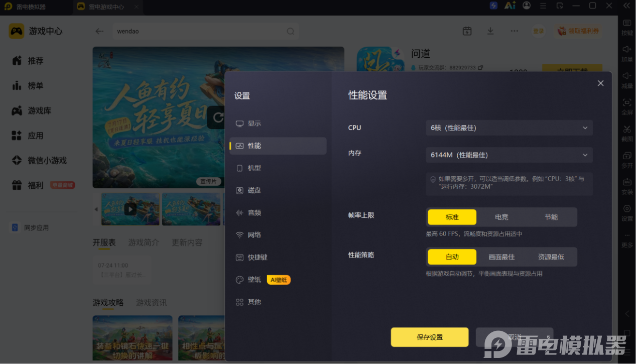Toggle 全屏 fullscreen tool
636x364 pixels.
click(x=627, y=106)
